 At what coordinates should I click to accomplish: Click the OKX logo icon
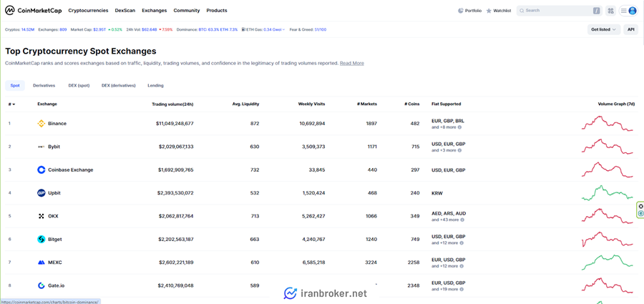[x=41, y=216]
